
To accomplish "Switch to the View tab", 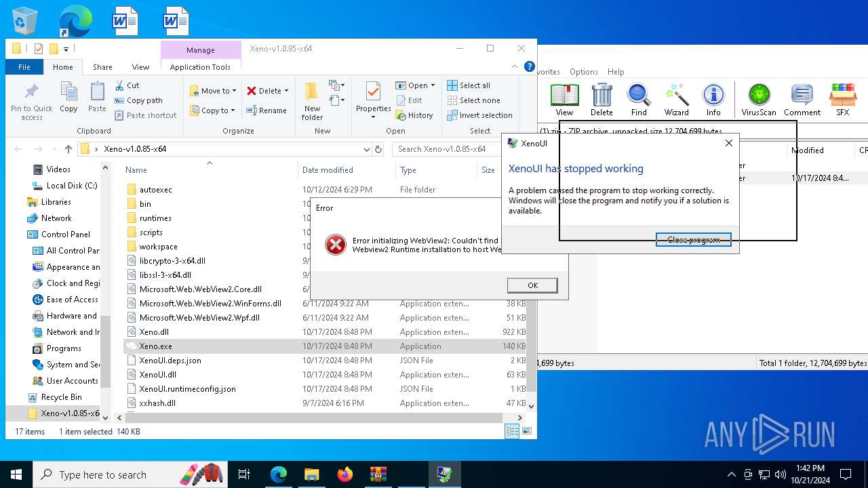I will 140,67.
